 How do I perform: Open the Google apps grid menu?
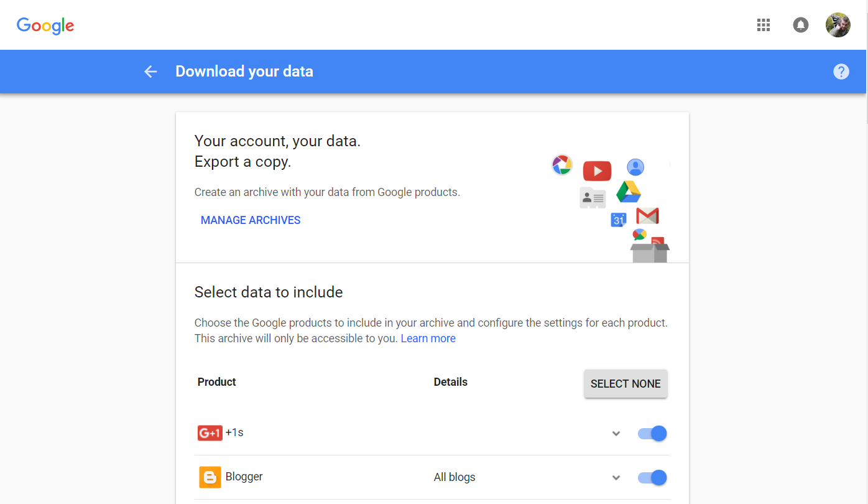tap(763, 25)
